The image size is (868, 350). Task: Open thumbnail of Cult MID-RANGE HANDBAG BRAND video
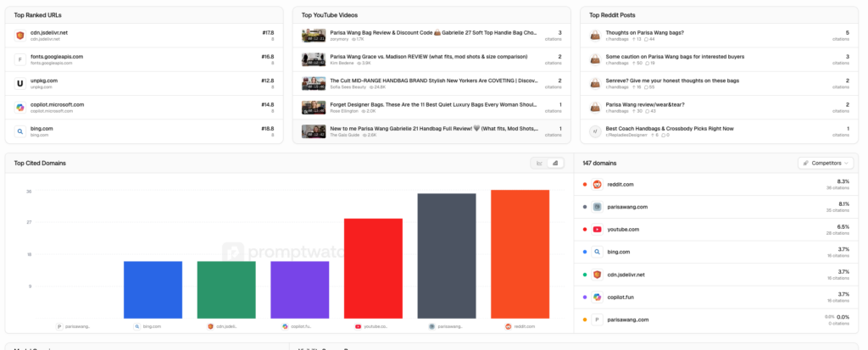pos(314,84)
